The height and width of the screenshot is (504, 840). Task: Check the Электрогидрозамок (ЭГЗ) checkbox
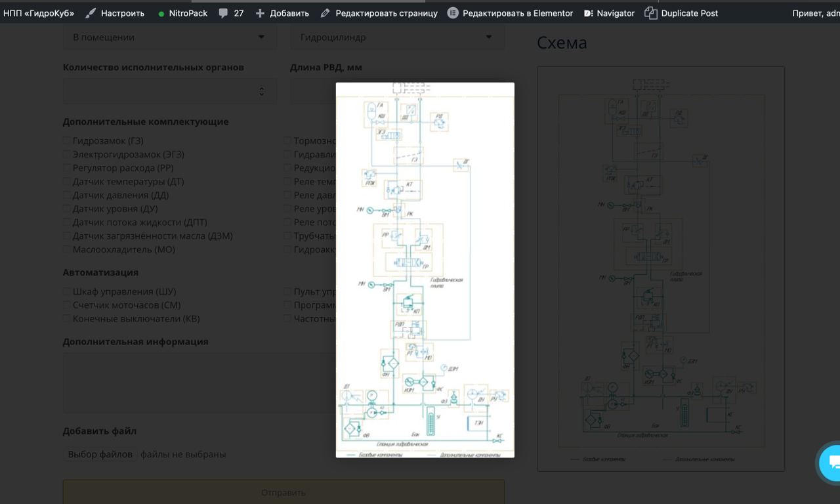click(67, 154)
